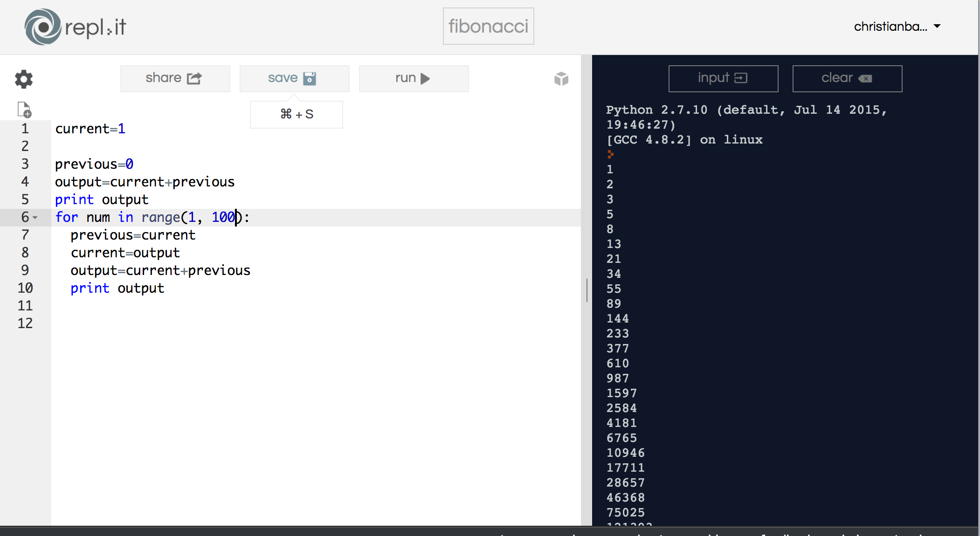The width and height of the screenshot is (980, 536).
Task: Click the save button
Action: (294, 78)
